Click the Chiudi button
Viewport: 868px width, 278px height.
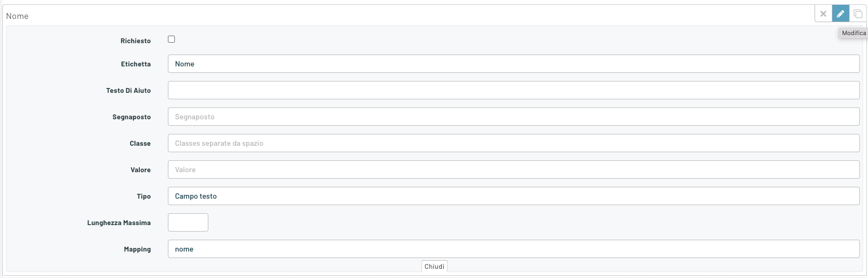coord(435,266)
